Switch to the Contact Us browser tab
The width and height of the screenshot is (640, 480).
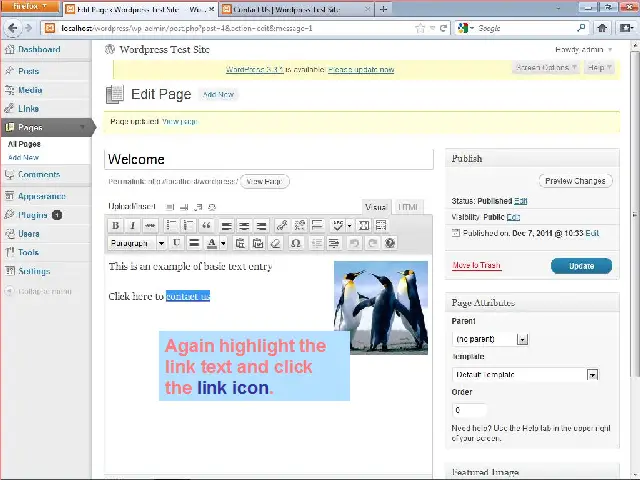click(x=296, y=9)
